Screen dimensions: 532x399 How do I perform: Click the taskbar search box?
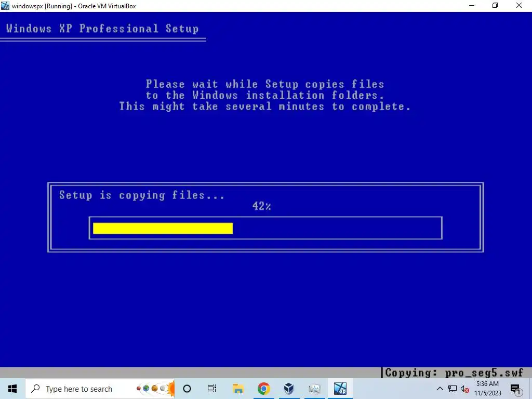(x=100, y=389)
